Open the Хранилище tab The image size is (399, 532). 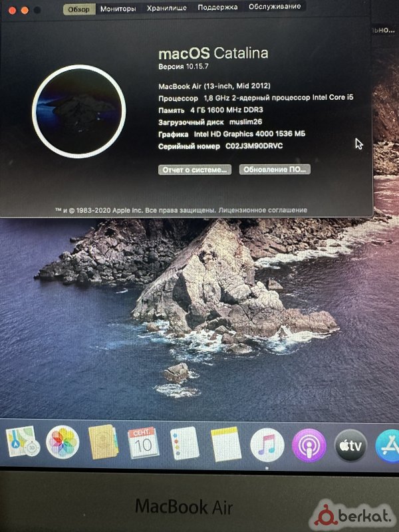coord(165,9)
